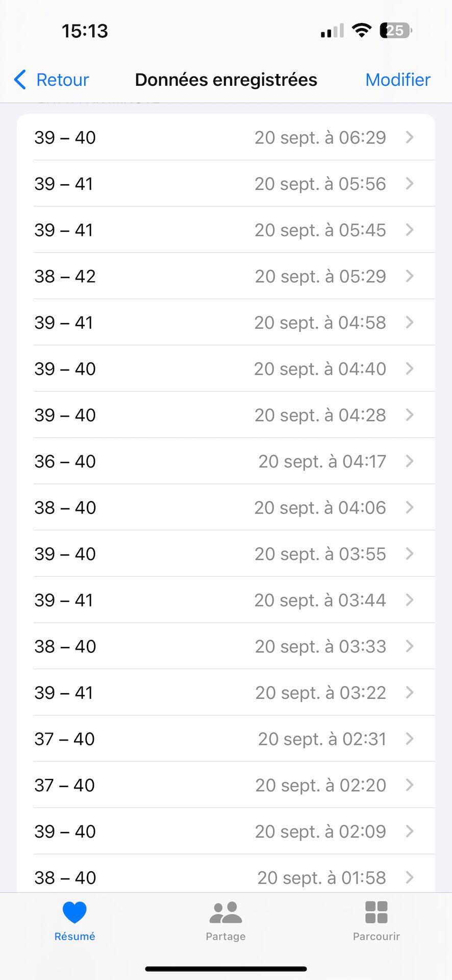Open the 36 – 40 recorded entry
452x980 pixels.
[x=225, y=461]
